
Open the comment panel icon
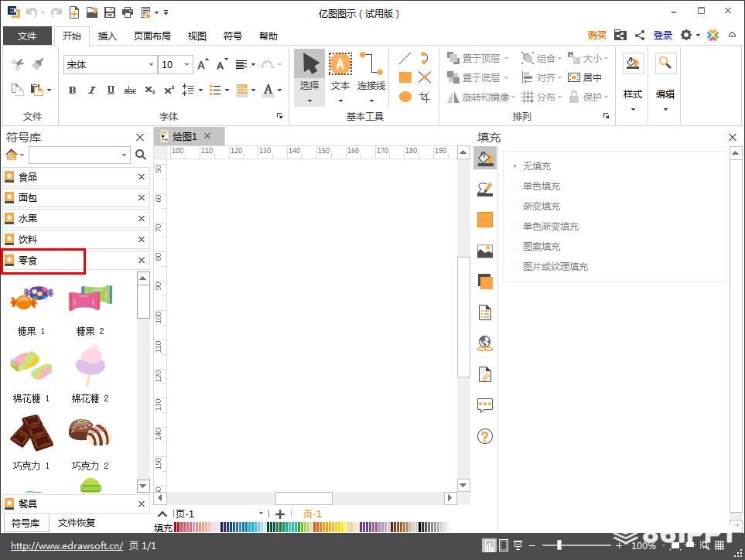point(484,405)
